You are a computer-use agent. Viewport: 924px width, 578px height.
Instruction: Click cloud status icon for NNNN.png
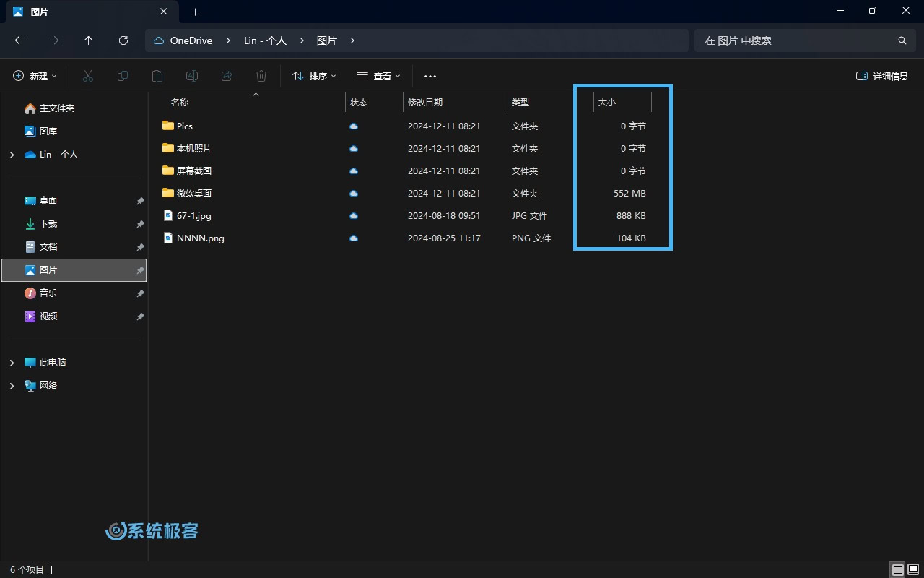coord(354,238)
